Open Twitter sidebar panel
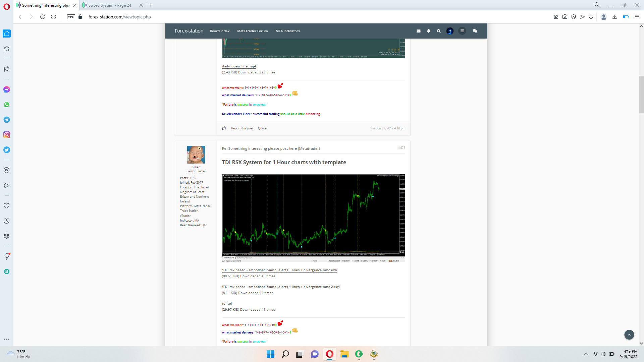644x362 pixels. (x=6, y=150)
